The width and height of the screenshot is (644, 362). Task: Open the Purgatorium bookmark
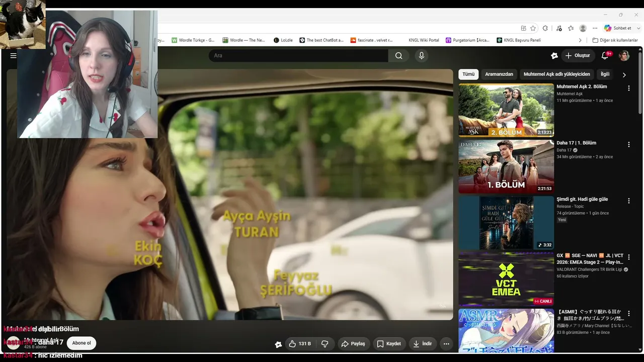coord(467,40)
